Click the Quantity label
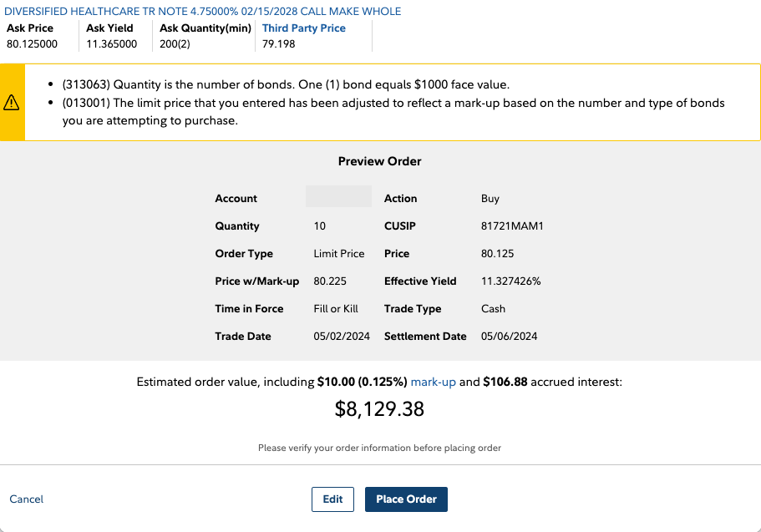 [237, 225]
